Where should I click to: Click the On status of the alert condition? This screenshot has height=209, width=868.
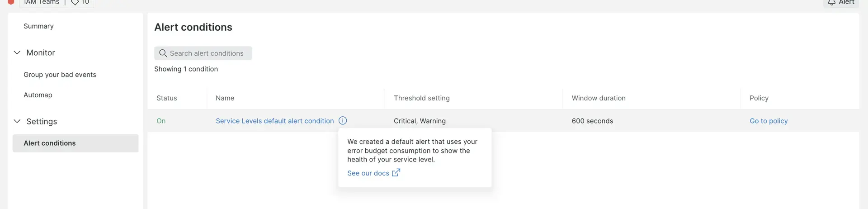161,121
